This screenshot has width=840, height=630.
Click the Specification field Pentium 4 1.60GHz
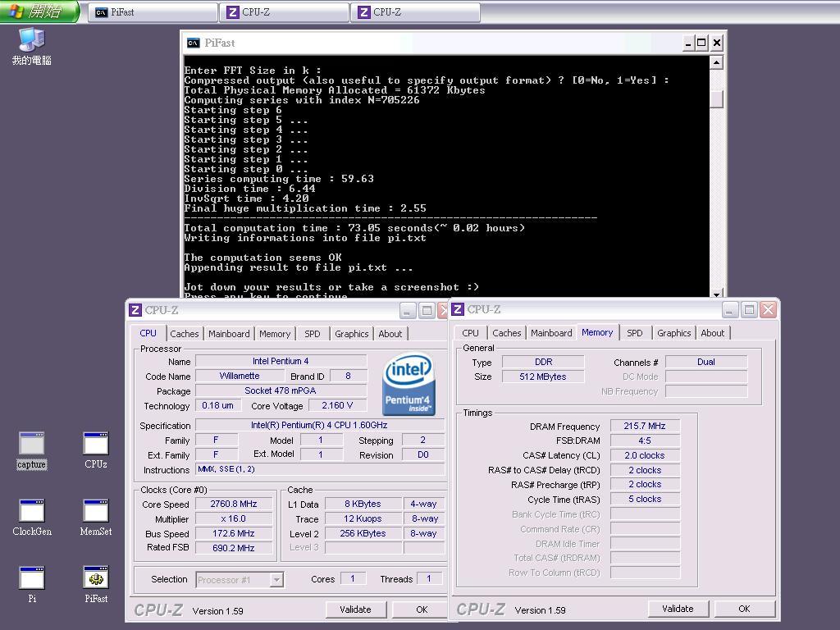coord(319,426)
